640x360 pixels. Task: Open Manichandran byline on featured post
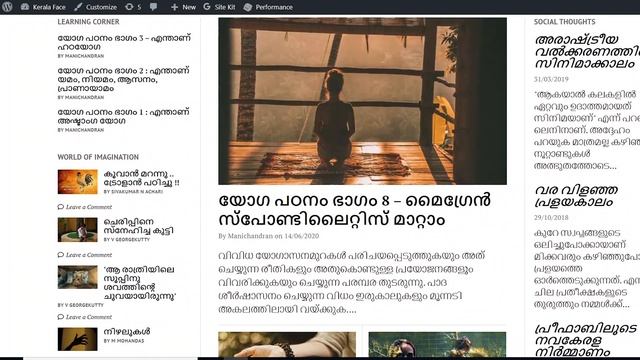point(250,236)
